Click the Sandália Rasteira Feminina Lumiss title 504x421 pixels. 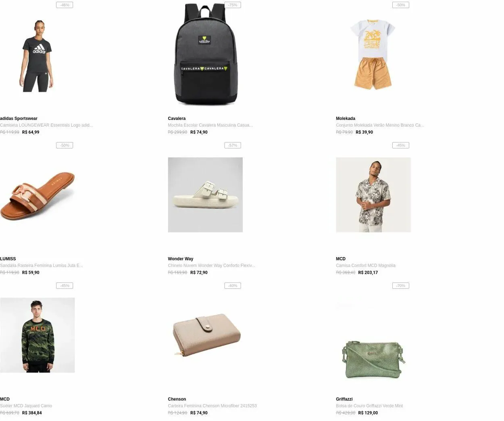coord(41,266)
